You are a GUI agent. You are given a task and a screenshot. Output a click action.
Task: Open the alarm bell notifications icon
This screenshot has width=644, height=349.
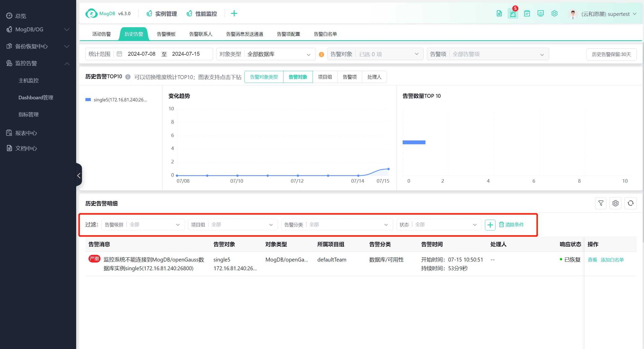513,14
